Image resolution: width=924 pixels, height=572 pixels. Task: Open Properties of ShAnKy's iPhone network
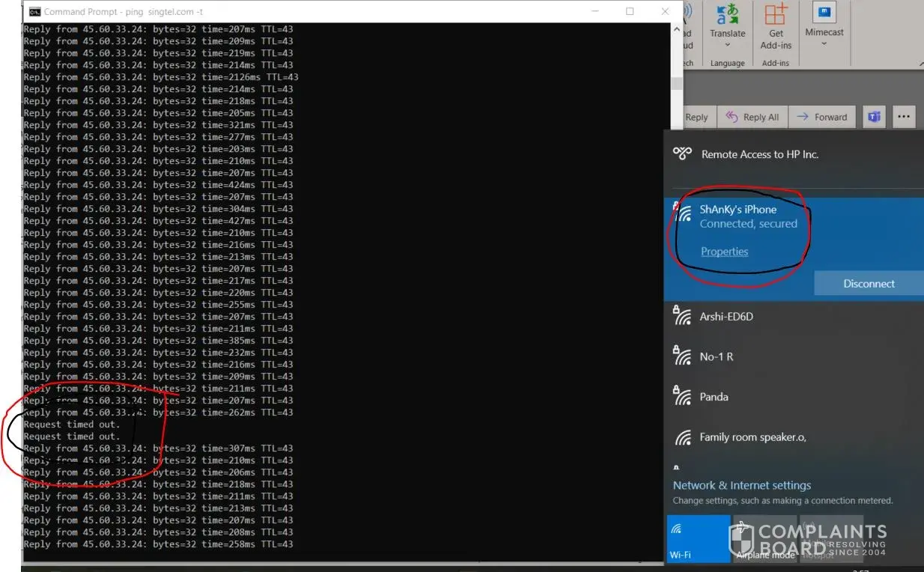pos(724,252)
